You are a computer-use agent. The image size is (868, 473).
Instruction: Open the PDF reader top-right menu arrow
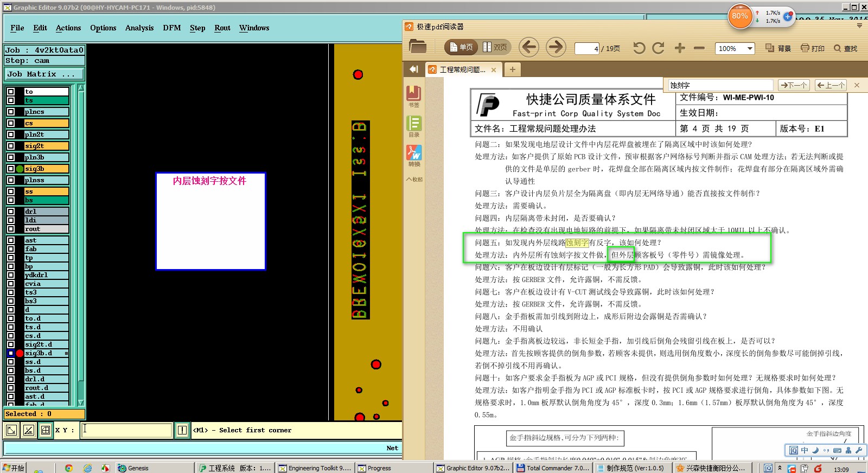[x=859, y=25]
